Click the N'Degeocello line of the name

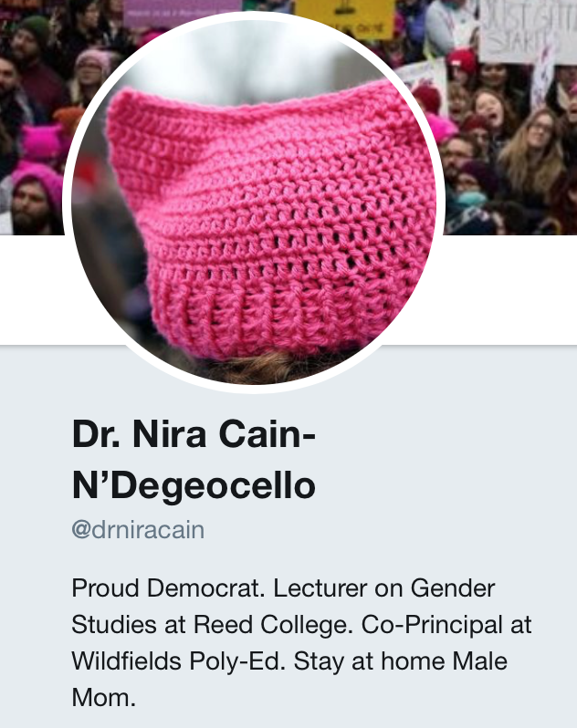(194, 486)
